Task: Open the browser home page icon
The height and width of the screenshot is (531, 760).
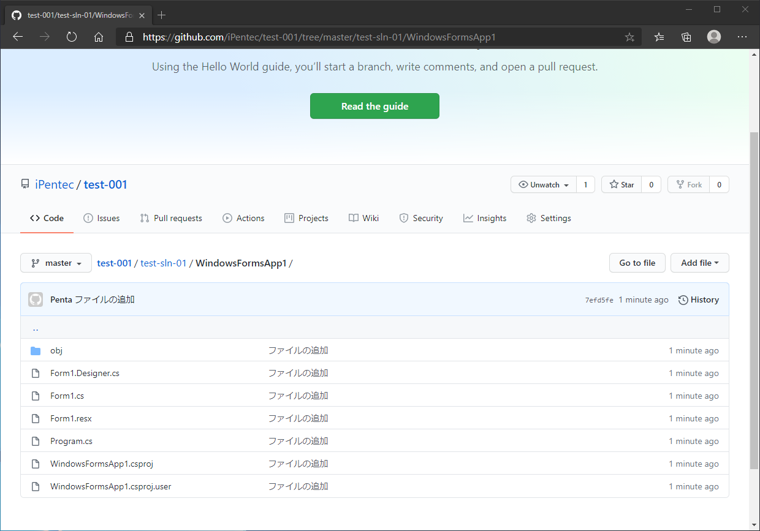Action: [x=98, y=37]
